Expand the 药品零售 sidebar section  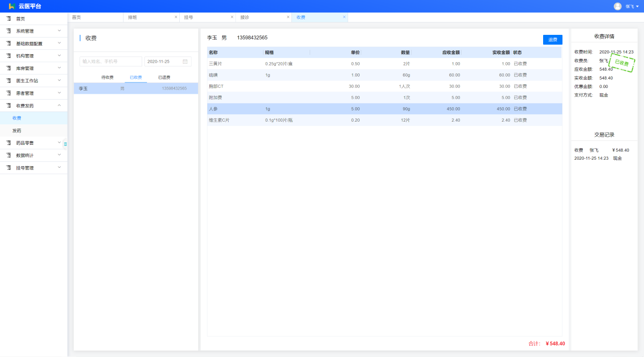[33, 143]
